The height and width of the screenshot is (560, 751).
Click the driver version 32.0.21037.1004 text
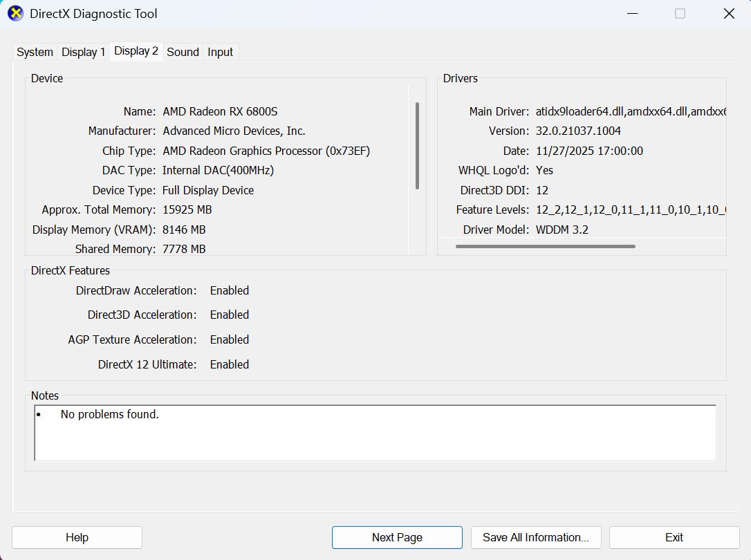(x=578, y=131)
